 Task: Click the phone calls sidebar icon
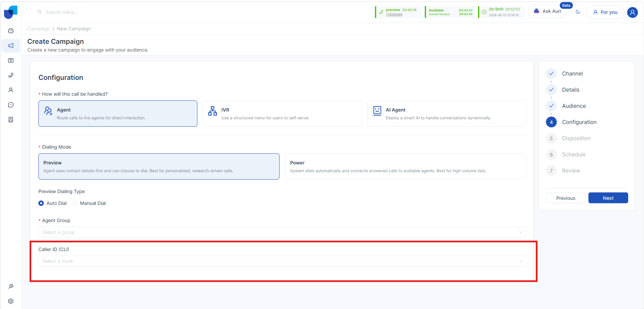click(x=11, y=75)
